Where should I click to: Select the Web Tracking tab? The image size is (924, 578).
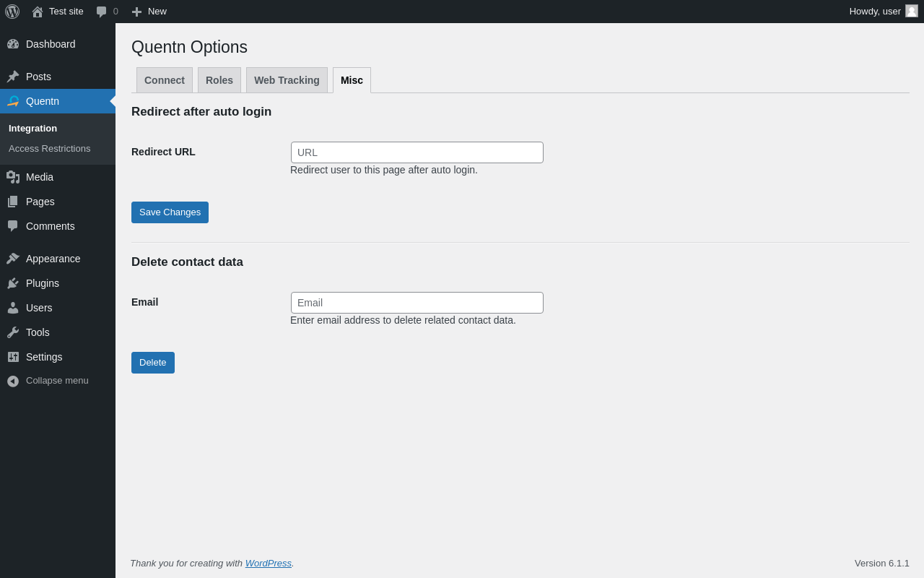coord(287,80)
